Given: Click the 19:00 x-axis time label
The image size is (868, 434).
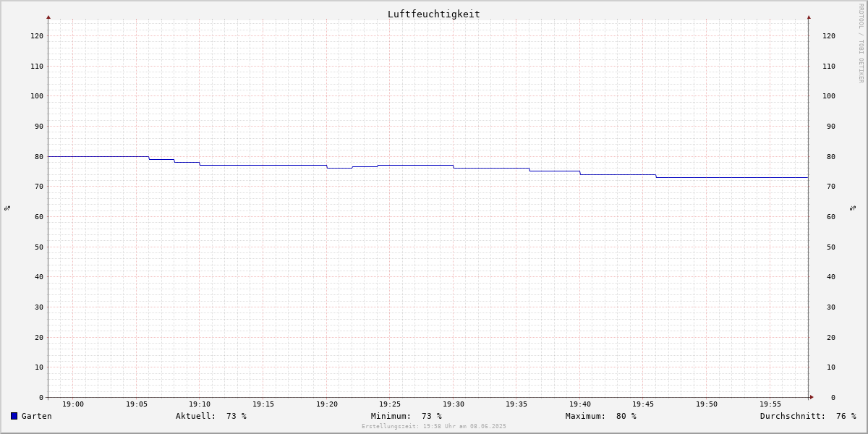Looking at the screenshot, I should 73,404.
